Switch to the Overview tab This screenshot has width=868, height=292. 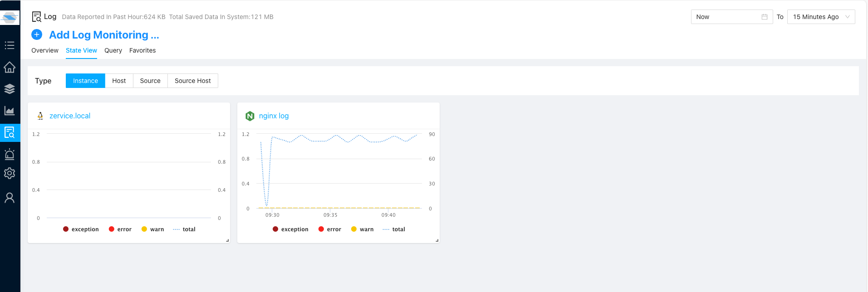(x=45, y=50)
